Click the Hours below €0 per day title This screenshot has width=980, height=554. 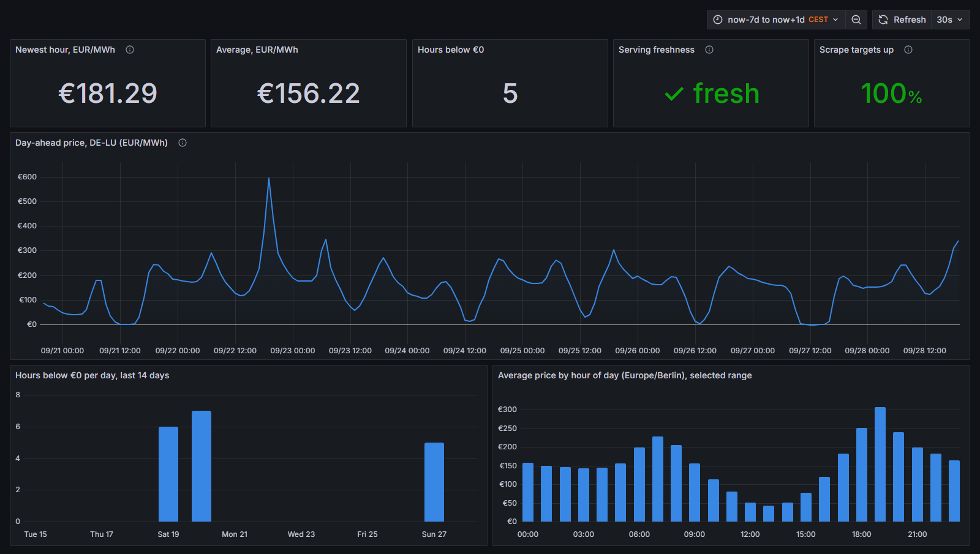coord(92,375)
